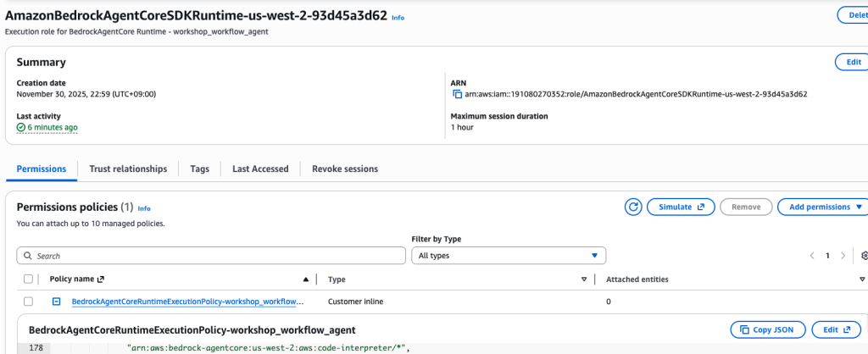The height and width of the screenshot is (354, 868).
Task: Open the Tags tab
Action: (199, 169)
